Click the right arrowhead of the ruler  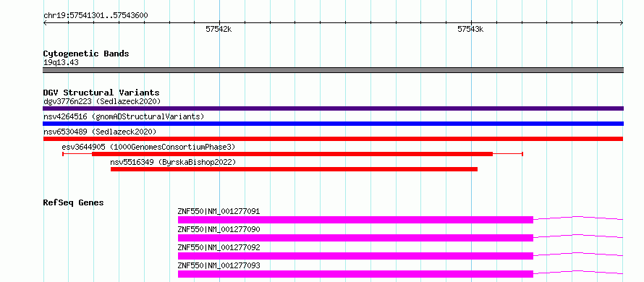pos(622,23)
